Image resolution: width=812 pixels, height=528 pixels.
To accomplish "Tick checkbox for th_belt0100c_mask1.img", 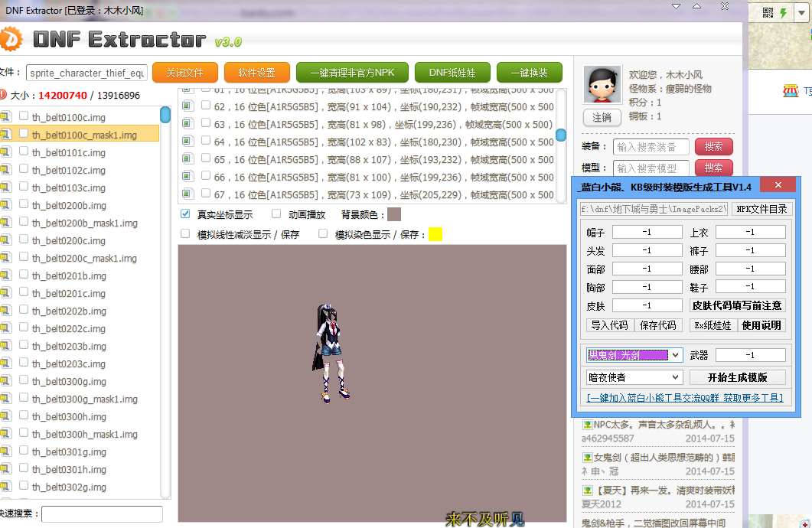I will (x=23, y=134).
